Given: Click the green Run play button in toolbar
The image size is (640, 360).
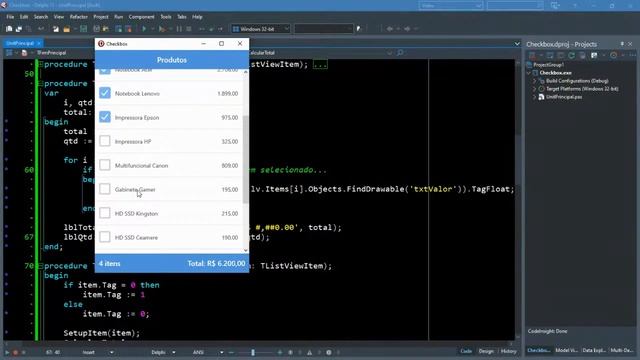Looking at the screenshot, I should [x=144, y=29].
